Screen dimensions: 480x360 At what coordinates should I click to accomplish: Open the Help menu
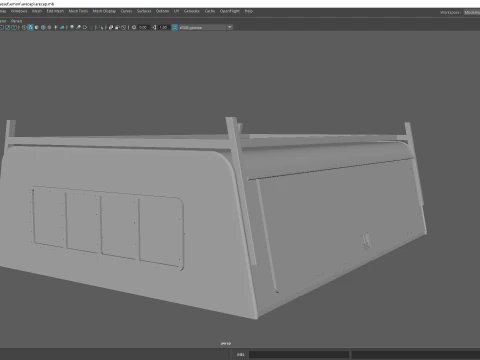pyautogui.click(x=249, y=11)
